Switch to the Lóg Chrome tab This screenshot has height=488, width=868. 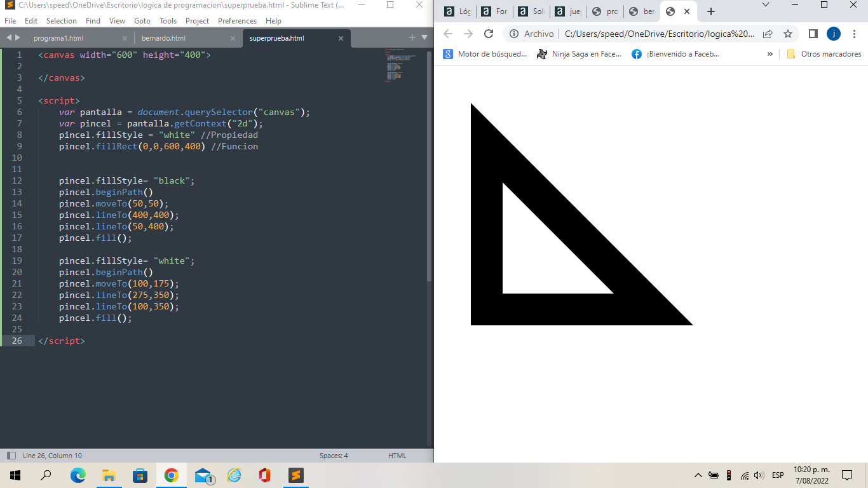(458, 11)
